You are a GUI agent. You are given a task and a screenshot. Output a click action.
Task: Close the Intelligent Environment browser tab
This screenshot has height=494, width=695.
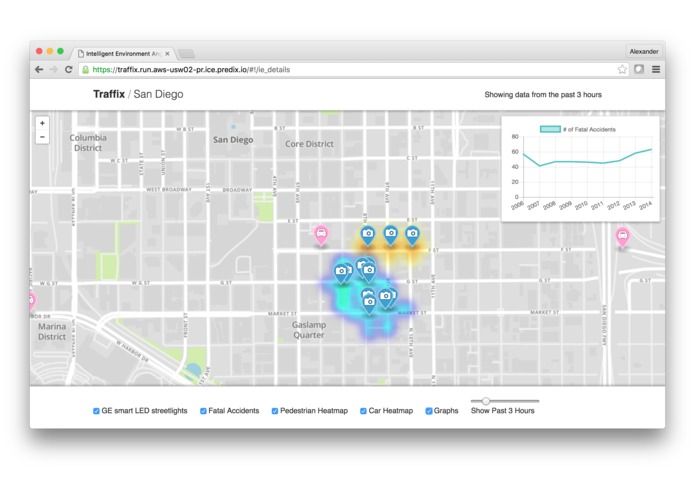click(167, 54)
